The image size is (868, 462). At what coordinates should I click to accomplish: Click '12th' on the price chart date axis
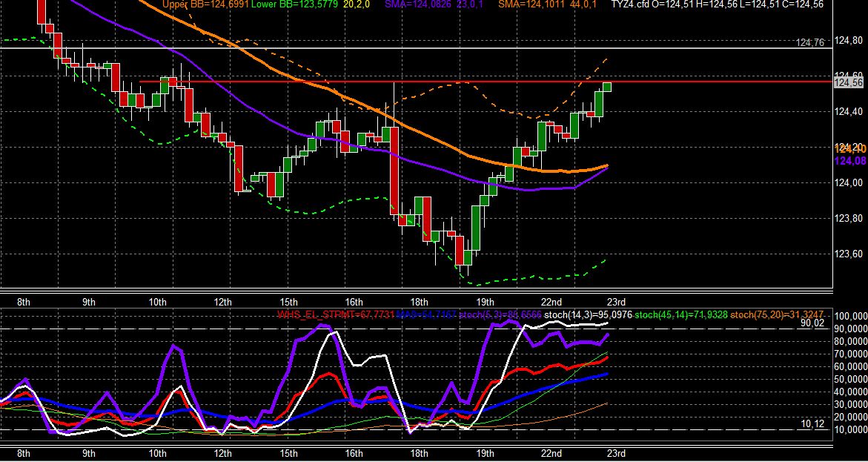tap(222, 302)
